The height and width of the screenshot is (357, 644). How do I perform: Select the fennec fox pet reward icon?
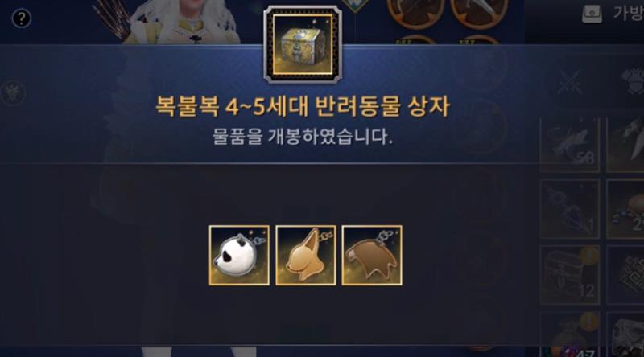[x=306, y=255]
